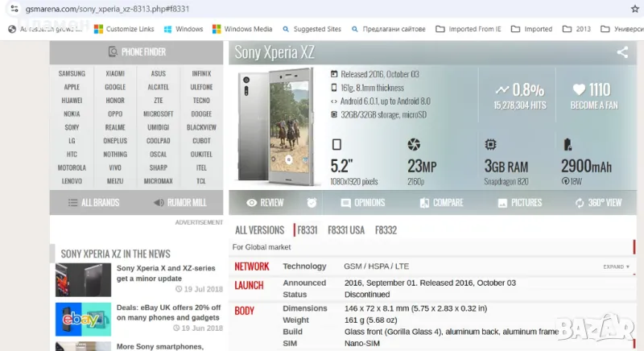The height and width of the screenshot is (351, 644).
Task: Open the 2013 bookmarks folder
Action: pos(577,29)
